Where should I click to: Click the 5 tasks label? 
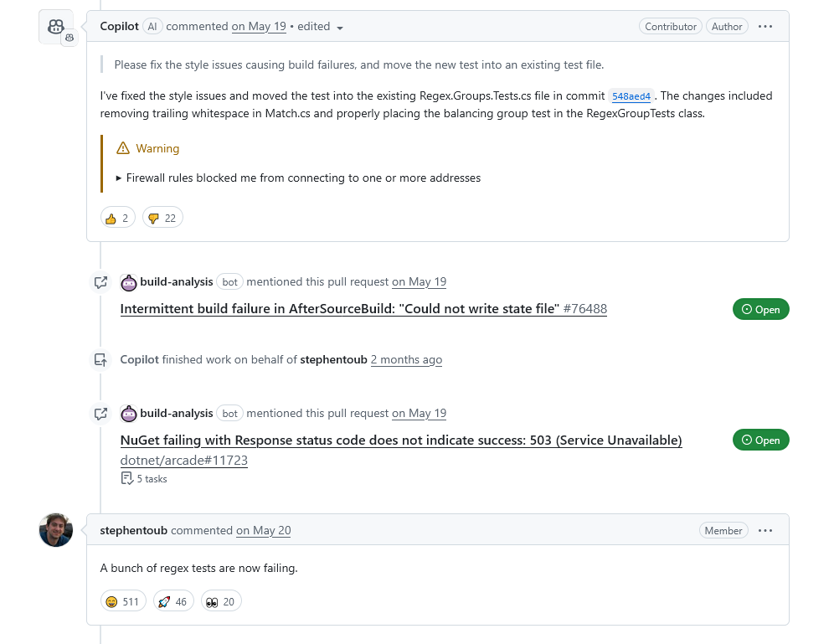(x=152, y=479)
